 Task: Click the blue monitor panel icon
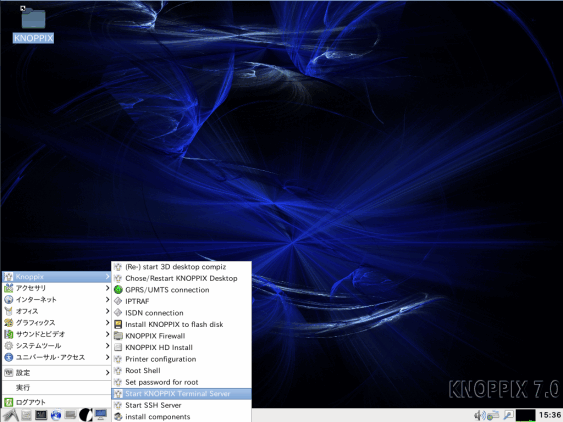click(101, 415)
